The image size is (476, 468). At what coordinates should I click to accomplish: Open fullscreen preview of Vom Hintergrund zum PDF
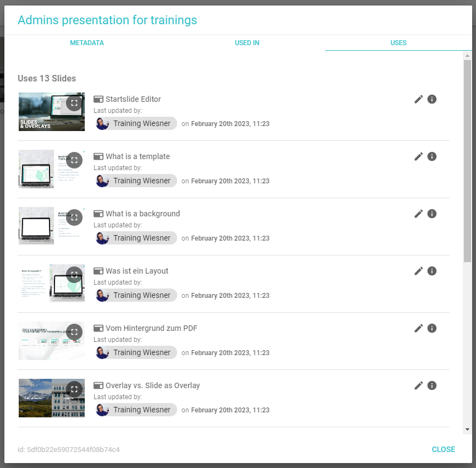click(x=74, y=332)
